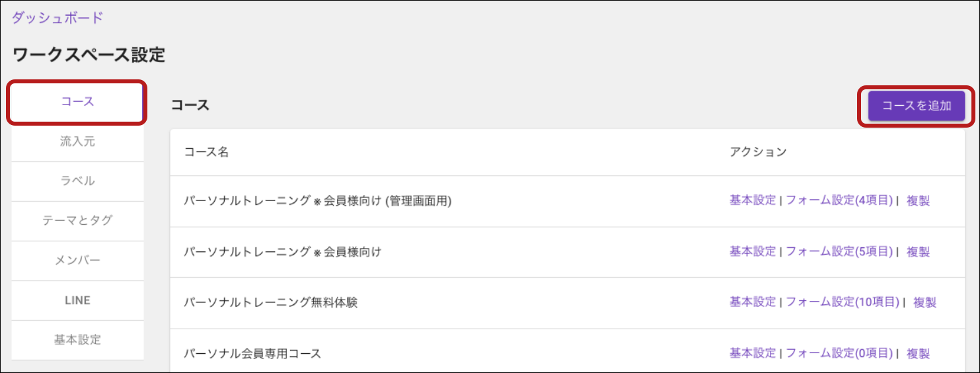Open フォーム設定(5項目) link

coord(839,251)
